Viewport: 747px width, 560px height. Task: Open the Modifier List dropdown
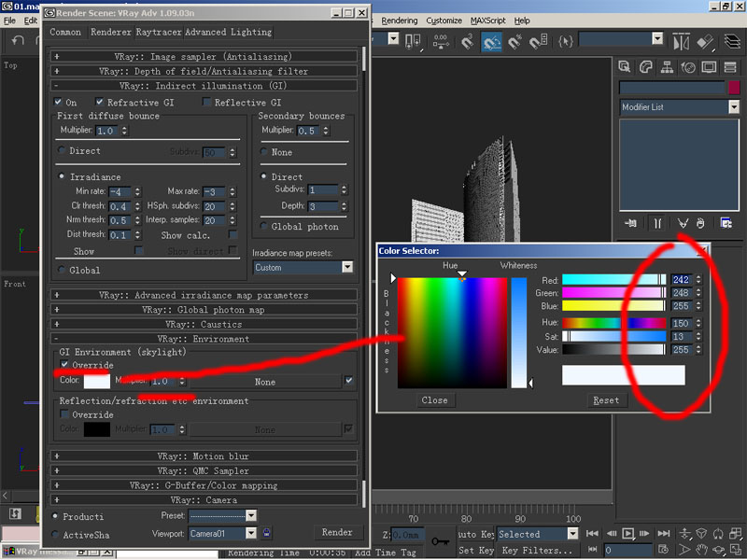pyautogui.click(x=734, y=107)
